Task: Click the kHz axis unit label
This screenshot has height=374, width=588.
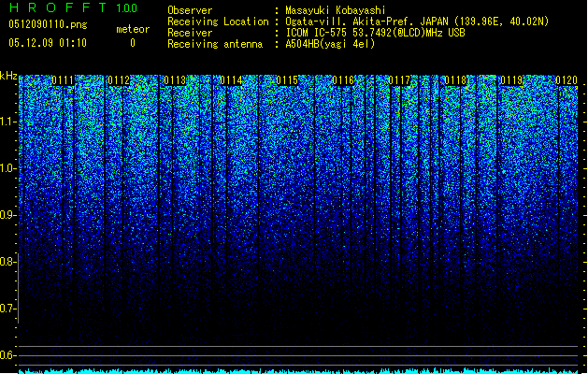Action: (x=8, y=76)
